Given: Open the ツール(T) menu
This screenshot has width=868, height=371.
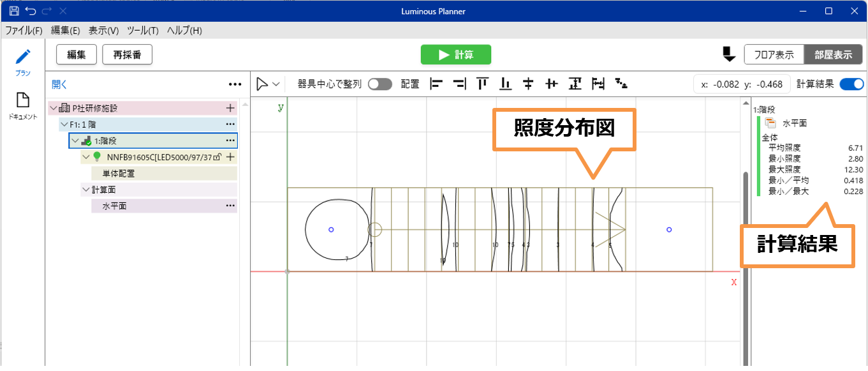Looking at the screenshot, I should click(143, 31).
